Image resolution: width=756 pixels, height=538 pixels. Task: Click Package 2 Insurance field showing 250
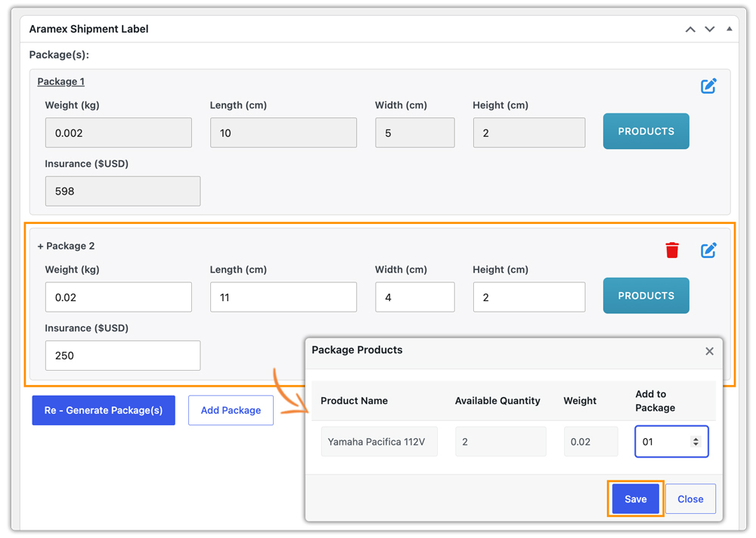tap(123, 356)
